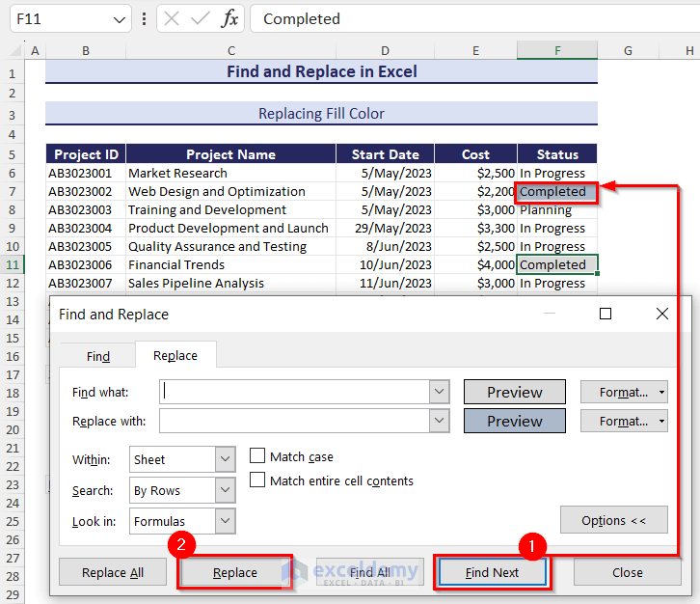
Task: Select the Market Research cell
Action: tap(230, 173)
